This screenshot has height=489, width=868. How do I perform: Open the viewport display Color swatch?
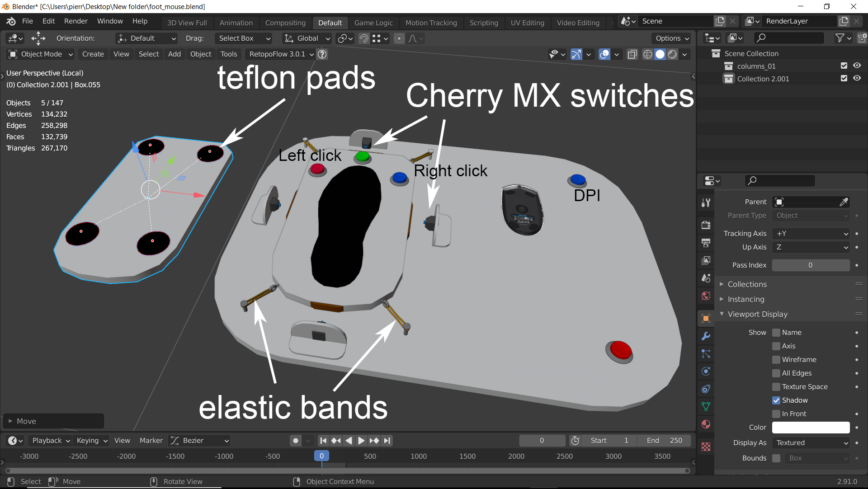click(811, 428)
